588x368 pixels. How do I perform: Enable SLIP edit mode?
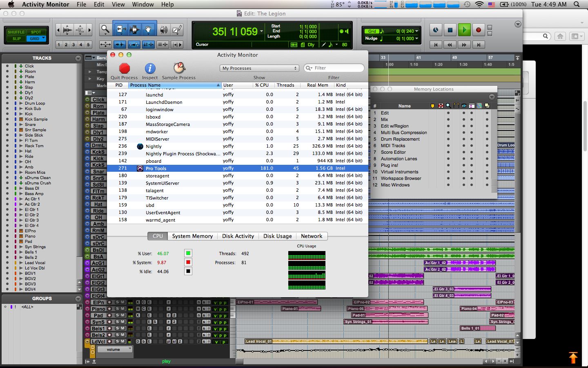(16, 38)
